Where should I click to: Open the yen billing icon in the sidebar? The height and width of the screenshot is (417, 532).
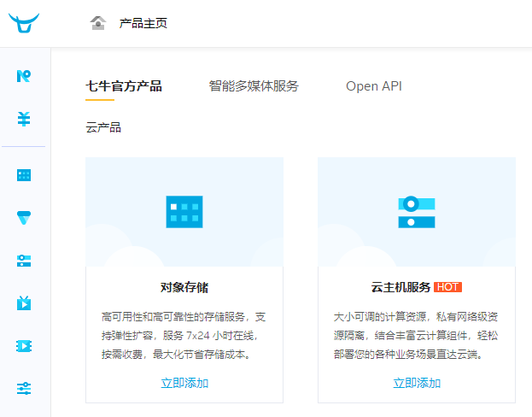click(x=24, y=119)
